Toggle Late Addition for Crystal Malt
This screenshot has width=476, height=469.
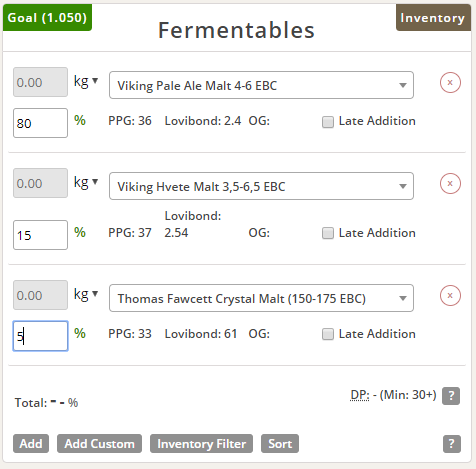coord(328,334)
